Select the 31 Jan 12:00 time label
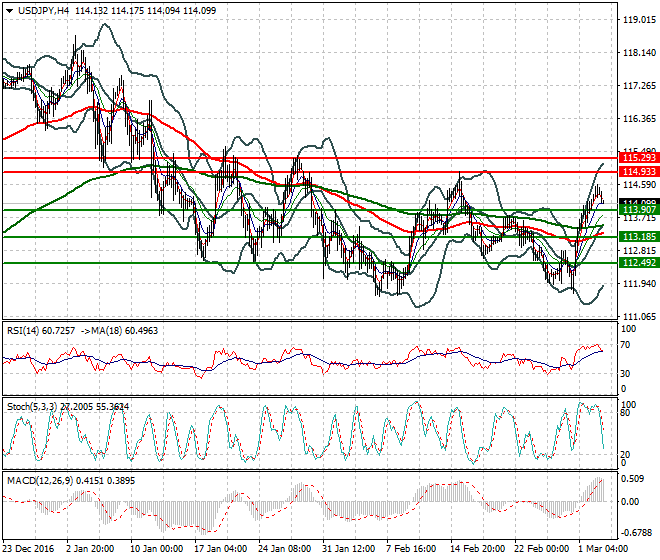 349,549
